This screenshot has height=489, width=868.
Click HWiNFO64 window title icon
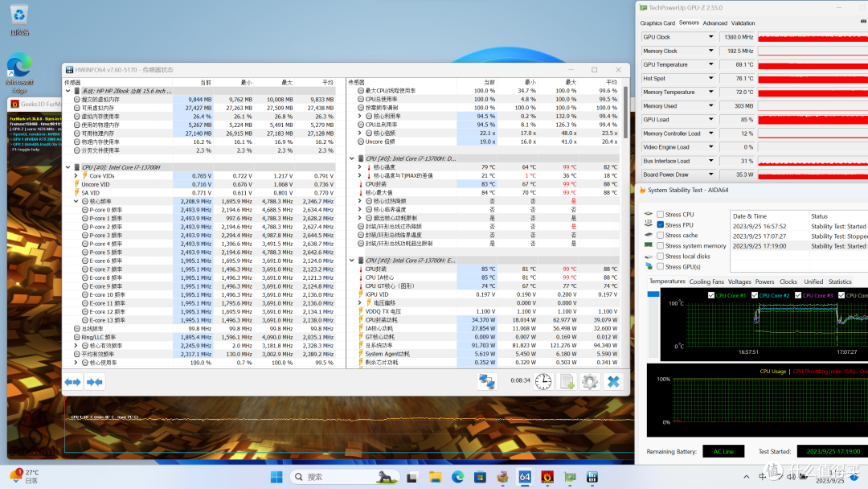(x=69, y=70)
